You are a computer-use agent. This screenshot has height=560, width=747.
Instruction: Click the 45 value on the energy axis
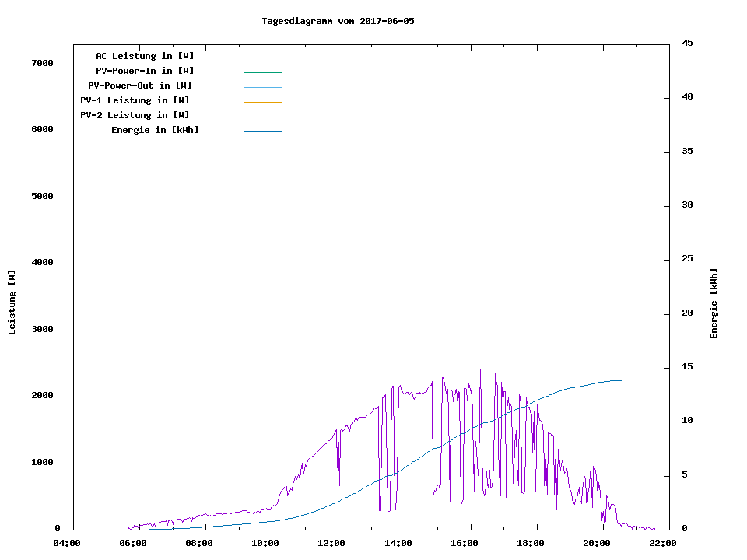pos(687,43)
